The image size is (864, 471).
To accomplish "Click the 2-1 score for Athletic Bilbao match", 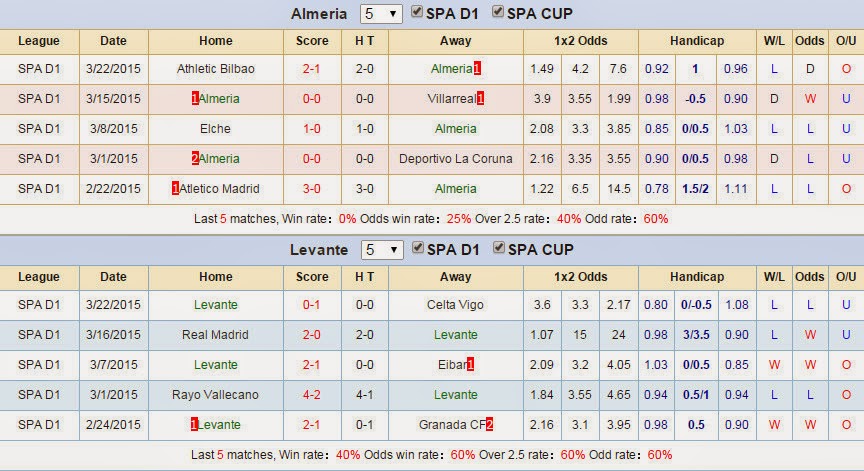I will point(311,69).
